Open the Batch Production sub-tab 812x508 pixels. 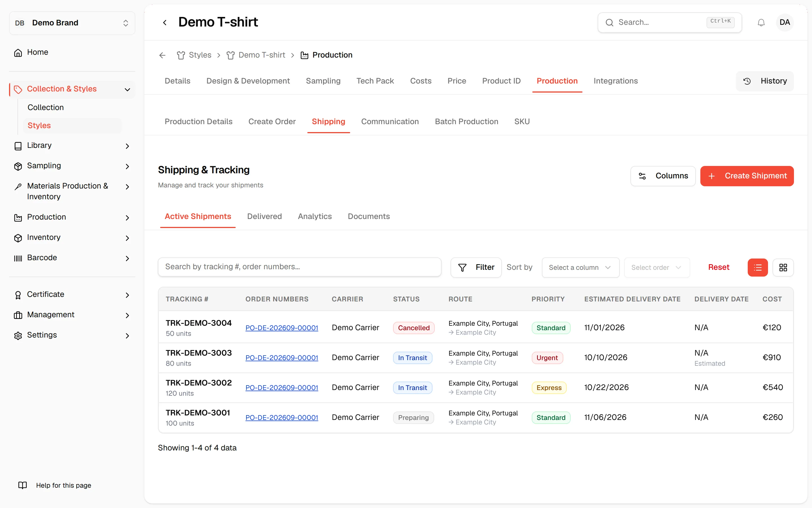[466, 122]
